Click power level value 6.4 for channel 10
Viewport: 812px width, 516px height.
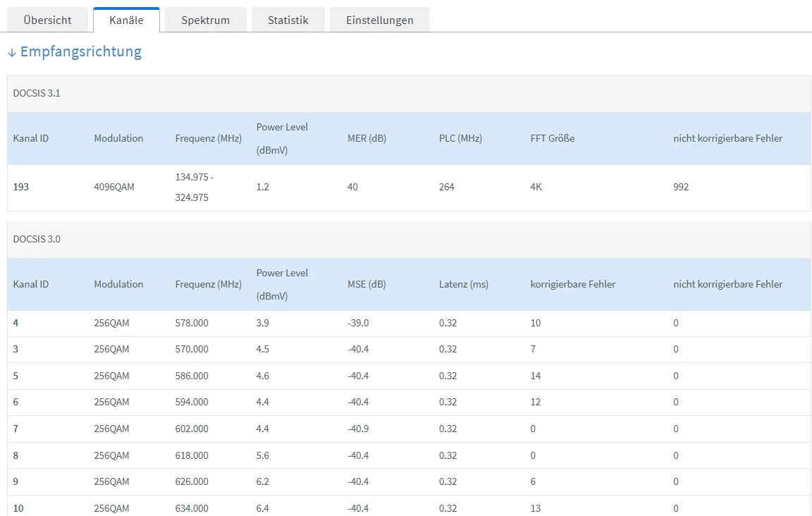263,508
